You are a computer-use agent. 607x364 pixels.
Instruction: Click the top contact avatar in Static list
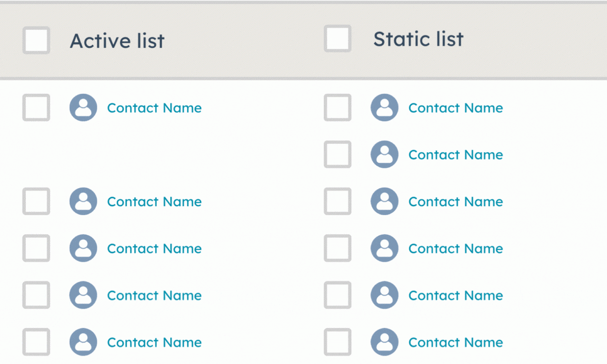click(384, 108)
